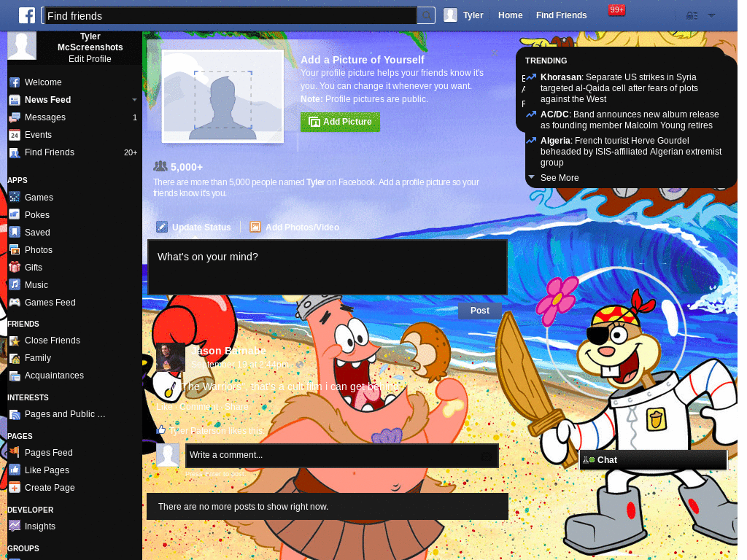Open the privacy shortcuts lock icon
Screen dimensions: 747x560
click(692, 16)
